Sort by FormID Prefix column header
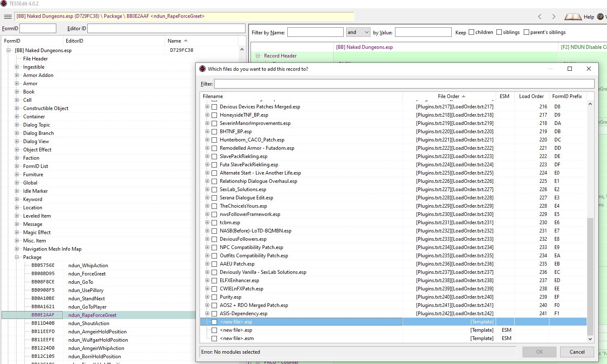 pos(567,96)
